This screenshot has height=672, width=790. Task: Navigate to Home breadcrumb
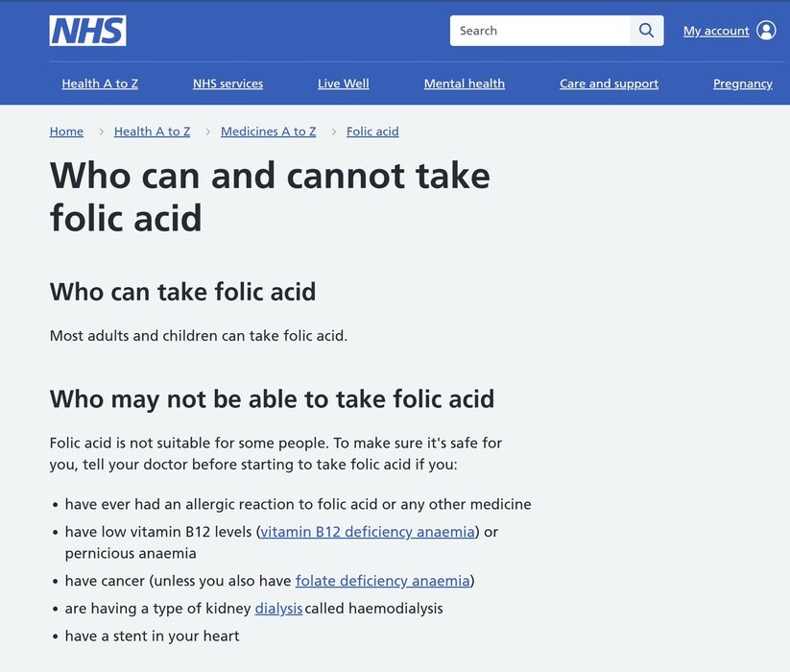(66, 132)
